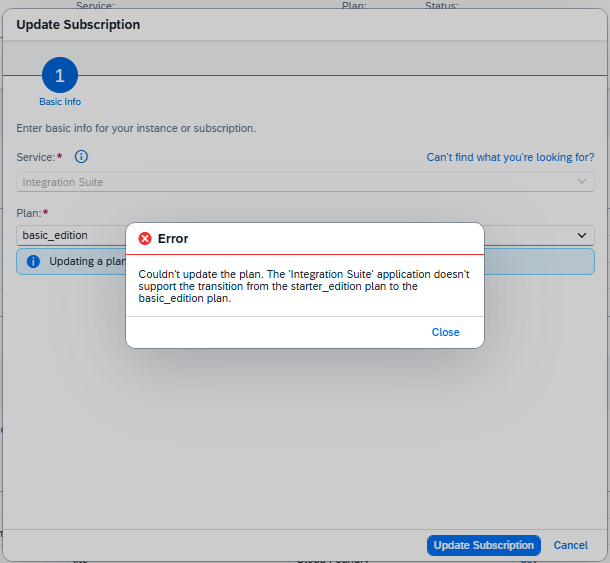
Task: Click the red error icon in dialog
Action: 145,238
